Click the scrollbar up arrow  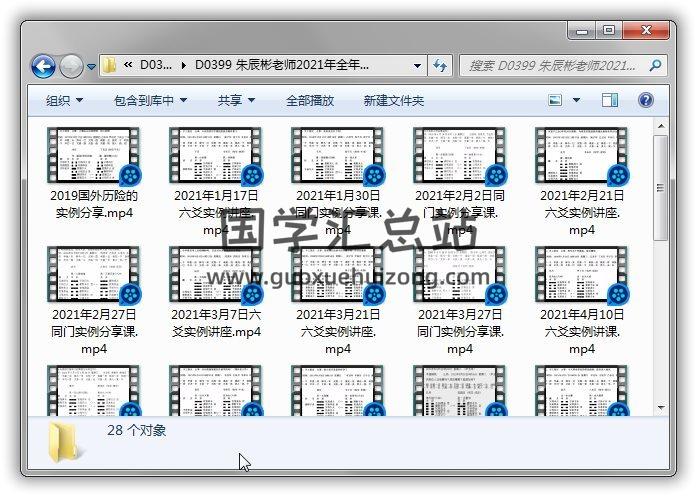pos(661,126)
